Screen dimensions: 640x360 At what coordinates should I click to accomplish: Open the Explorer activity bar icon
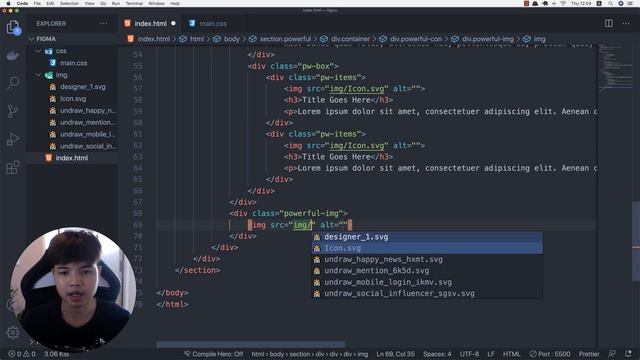pos(13,28)
